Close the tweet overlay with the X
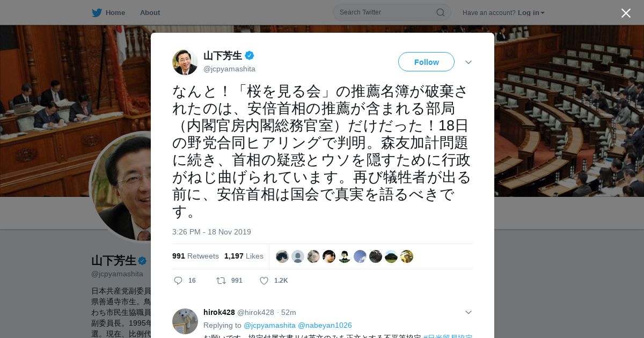 [x=626, y=13]
